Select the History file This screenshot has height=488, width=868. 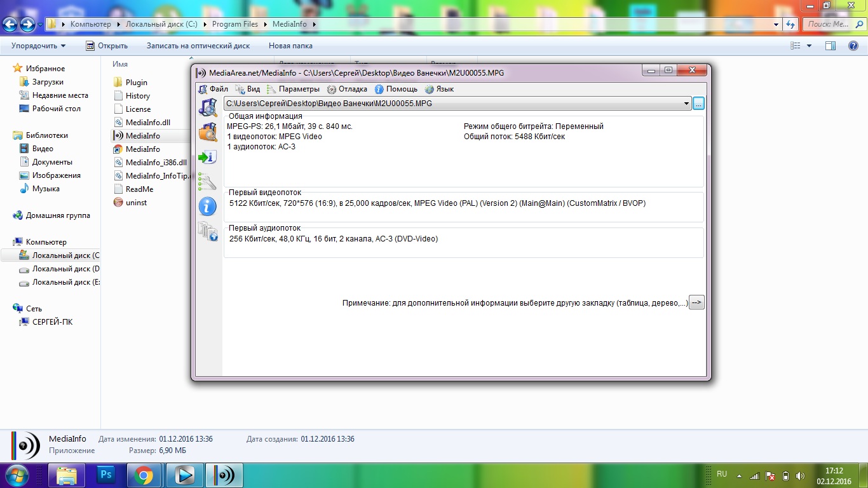click(132, 95)
